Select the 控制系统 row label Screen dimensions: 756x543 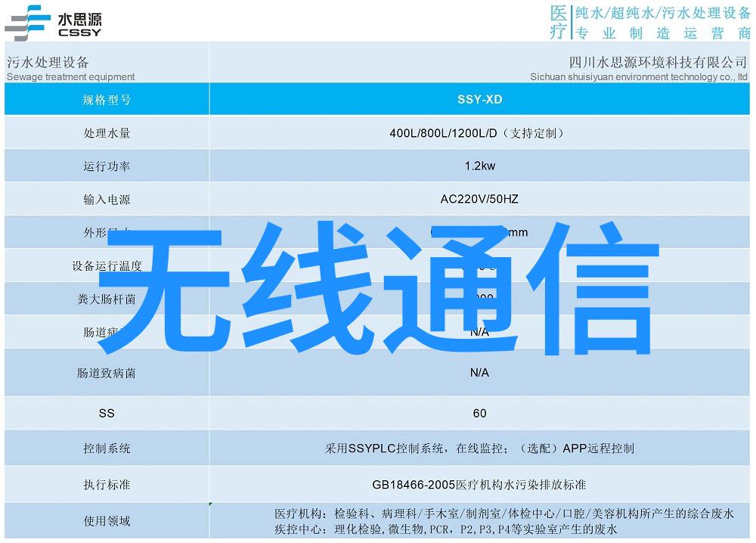tap(107, 448)
